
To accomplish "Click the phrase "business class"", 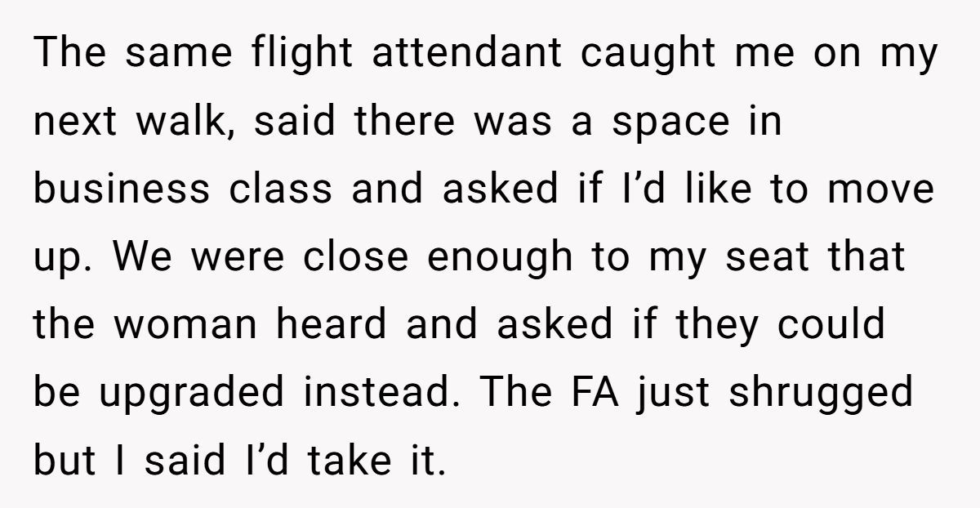I will [183, 189].
